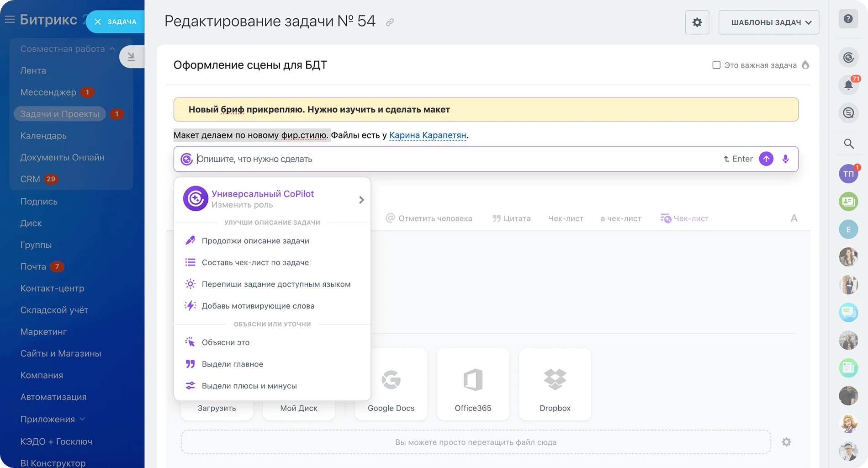This screenshot has height=468, width=868.
Task: Enable the 'Это важная задача' checkbox
Action: (716, 65)
